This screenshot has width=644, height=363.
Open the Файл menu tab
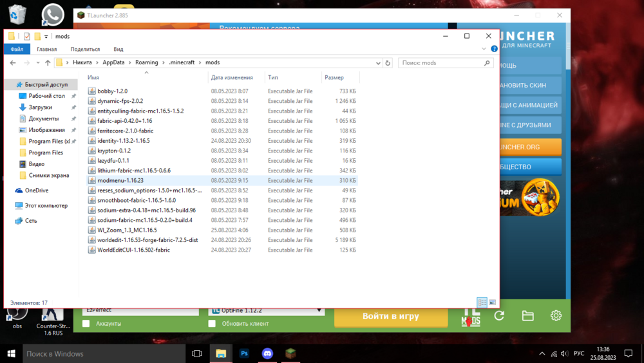17,49
